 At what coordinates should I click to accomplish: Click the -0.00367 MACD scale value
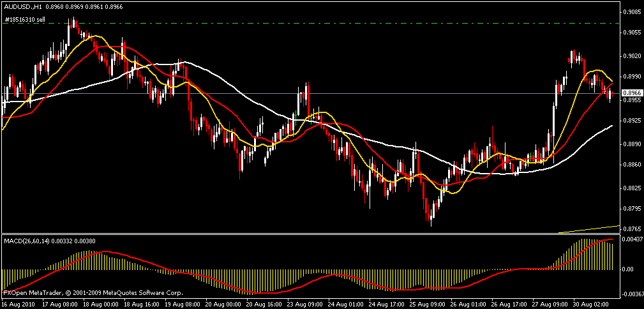(x=633, y=294)
